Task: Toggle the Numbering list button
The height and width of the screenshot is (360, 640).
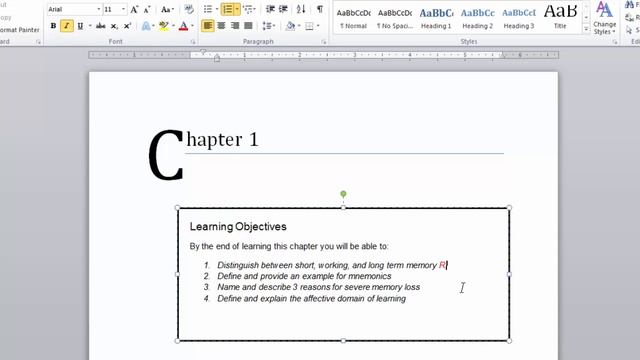Action: click(227, 9)
